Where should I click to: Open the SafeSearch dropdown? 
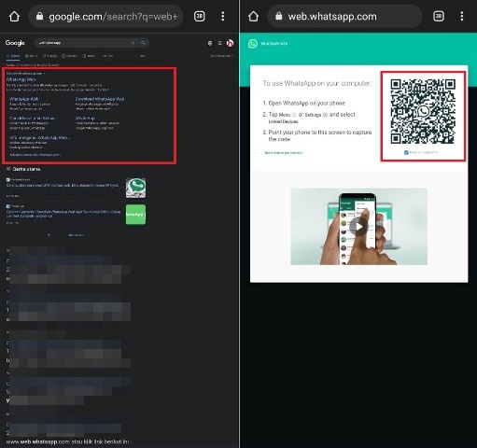pyautogui.click(x=222, y=56)
